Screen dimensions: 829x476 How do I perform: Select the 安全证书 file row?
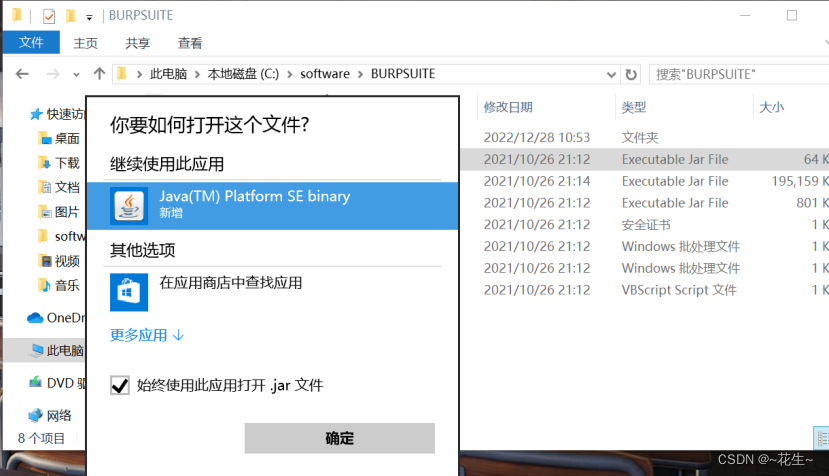click(645, 224)
